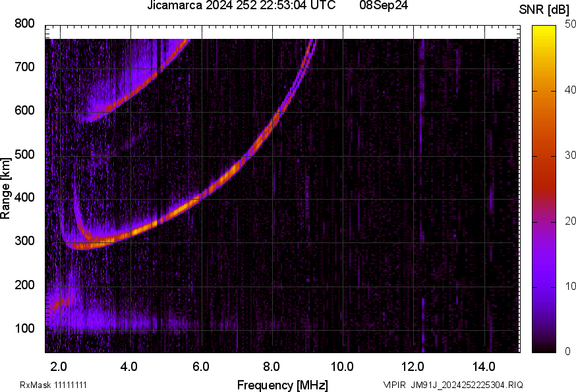
Task: Click the range tick label '600'
Action: pos(24,110)
